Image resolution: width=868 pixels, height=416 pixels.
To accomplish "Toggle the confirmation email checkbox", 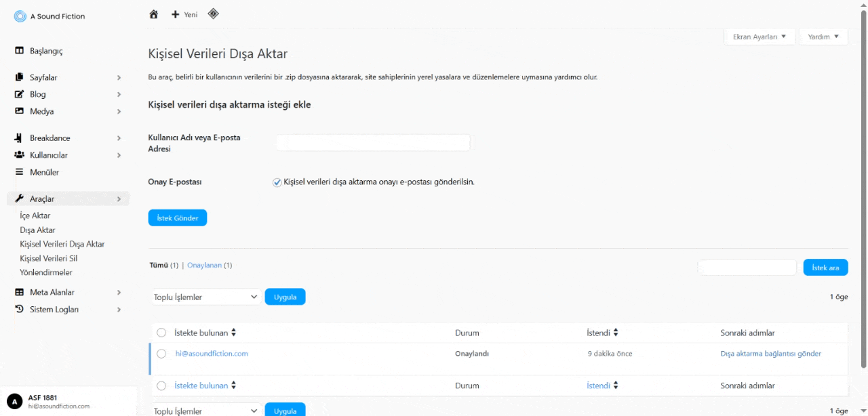I will [x=277, y=182].
